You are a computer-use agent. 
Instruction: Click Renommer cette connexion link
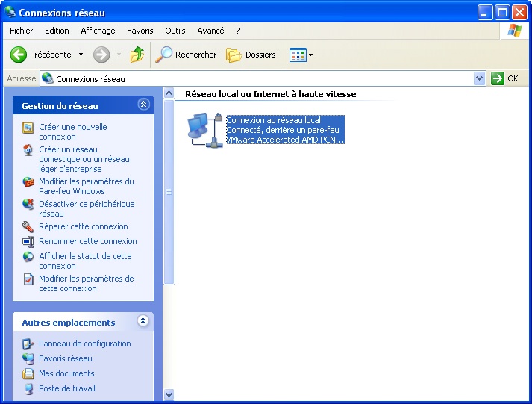[88, 241]
